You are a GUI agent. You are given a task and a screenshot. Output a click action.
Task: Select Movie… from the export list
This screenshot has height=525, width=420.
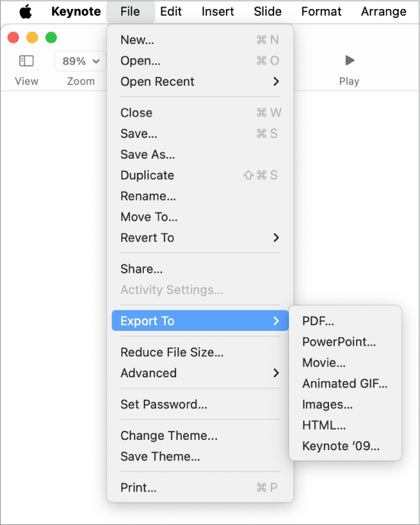[324, 363]
